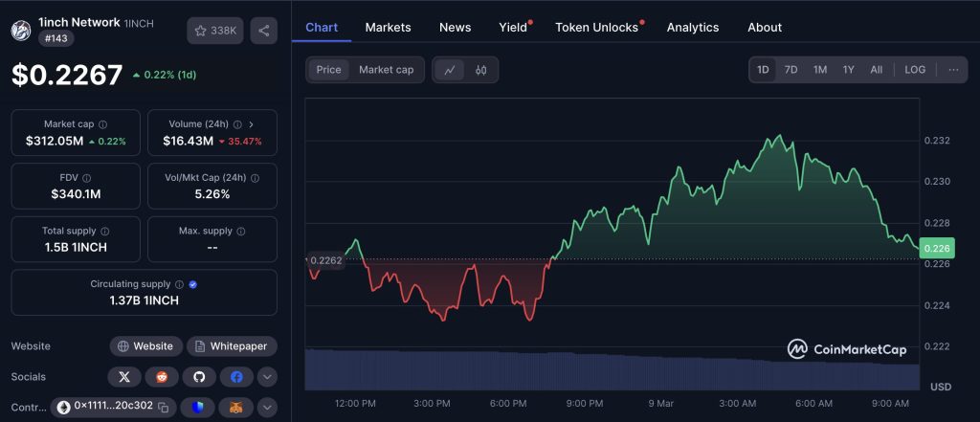Click the blue shield wallet icon

tap(197, 408)
